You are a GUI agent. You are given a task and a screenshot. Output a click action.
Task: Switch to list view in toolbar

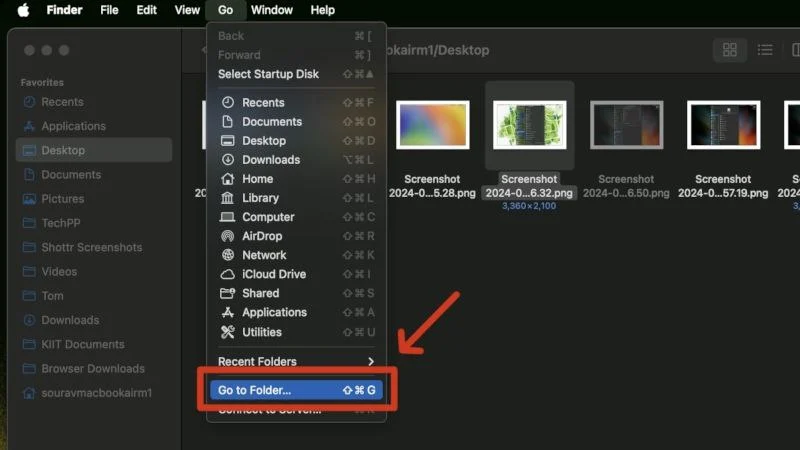tap(765, 50)
